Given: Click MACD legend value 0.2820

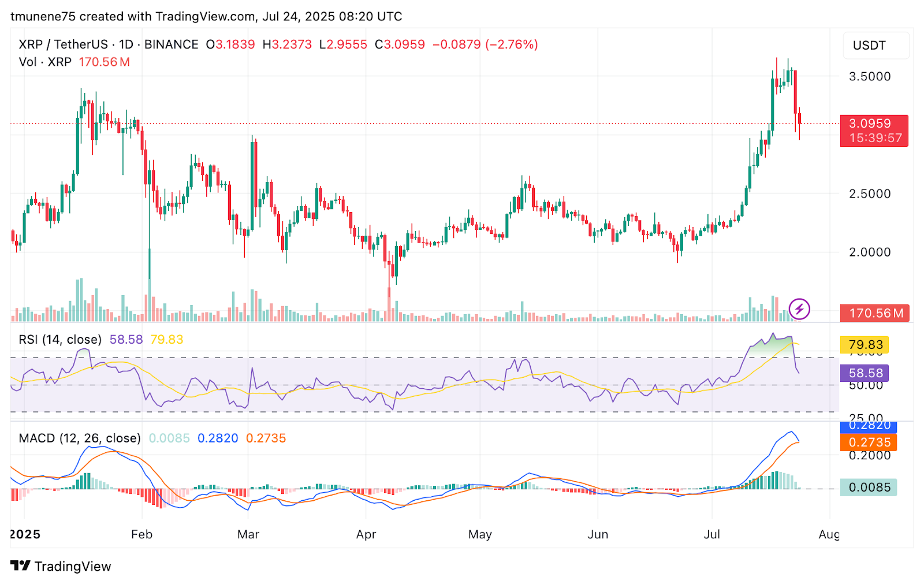Looking at the screenshot, I should [218, 438].
